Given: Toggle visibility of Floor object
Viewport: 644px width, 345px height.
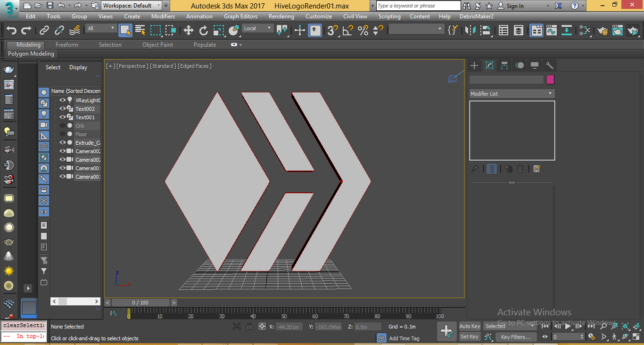Looking at the screenshot, I should pyautogui.click(x=63, y=134).
